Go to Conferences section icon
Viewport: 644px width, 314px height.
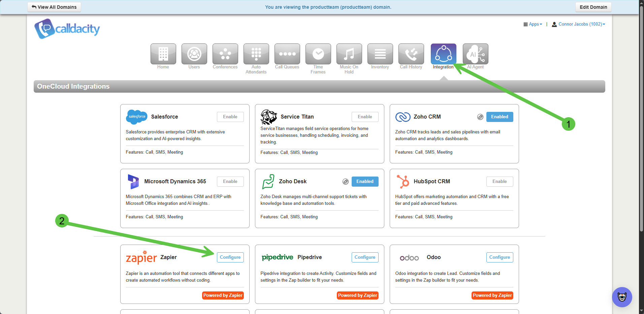tap(225, 54)
